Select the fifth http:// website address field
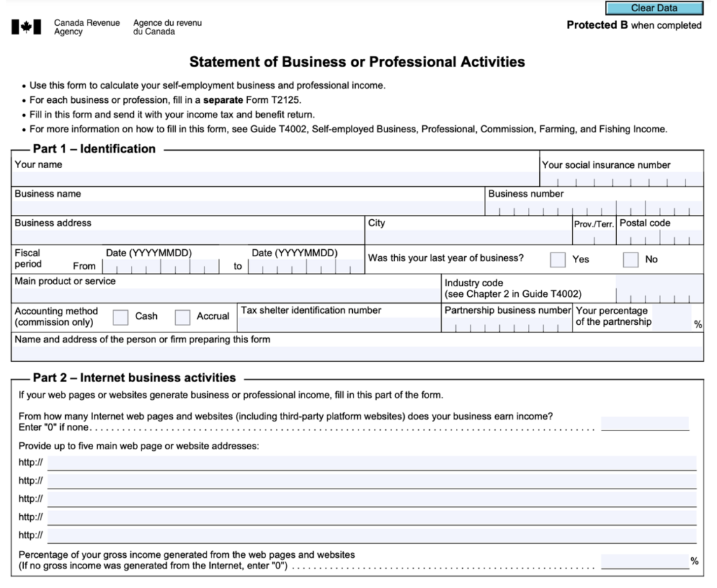Image resolution: width=717 pixels, height=588 pixels. click(x=372, y=535)
